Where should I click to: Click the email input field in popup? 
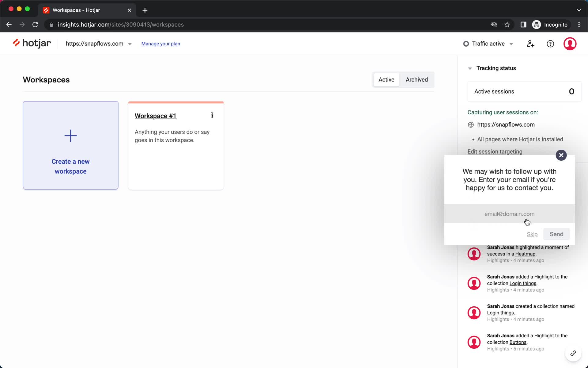[x=509, y=214]
